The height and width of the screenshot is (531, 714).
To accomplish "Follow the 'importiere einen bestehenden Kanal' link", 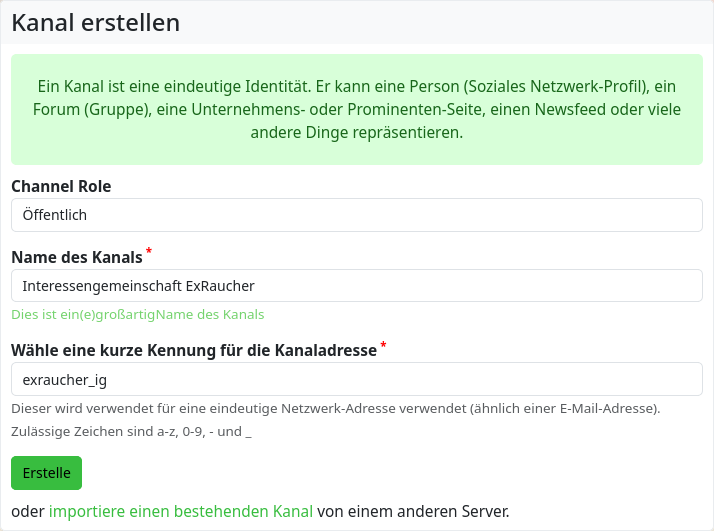I will point(180,511).
